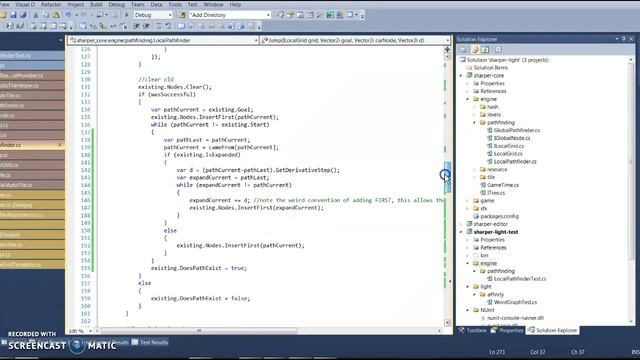The image size is (640, 360).
Task: Click the split editor icon above scrollbar
Action: [x=447, y=49]
